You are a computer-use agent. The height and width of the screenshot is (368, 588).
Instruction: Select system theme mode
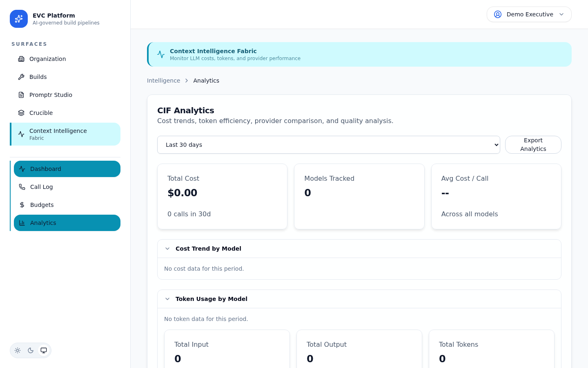(44, 350)
